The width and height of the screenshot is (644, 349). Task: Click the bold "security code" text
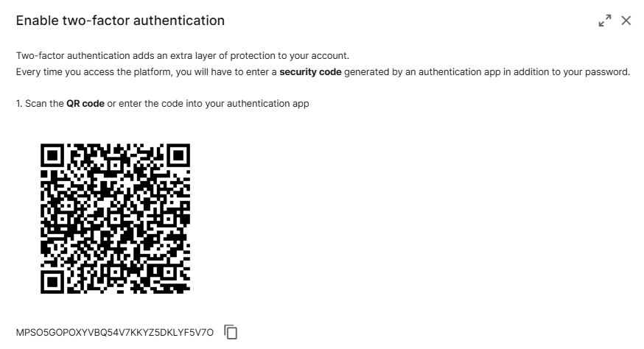[310, 72]
